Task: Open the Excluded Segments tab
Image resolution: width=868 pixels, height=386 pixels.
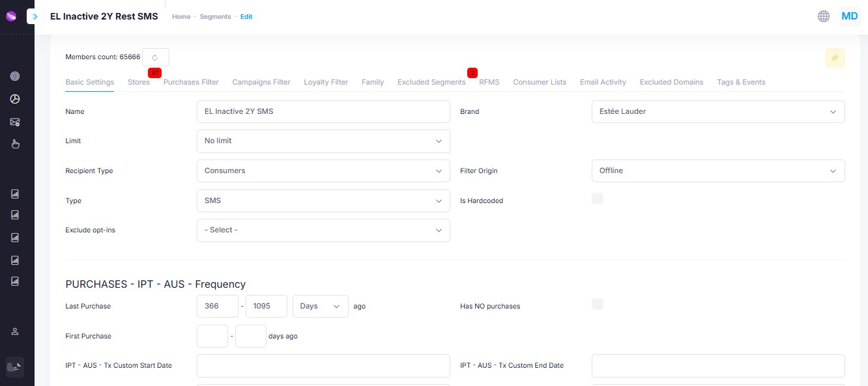Action: click(x=431, y=82)
